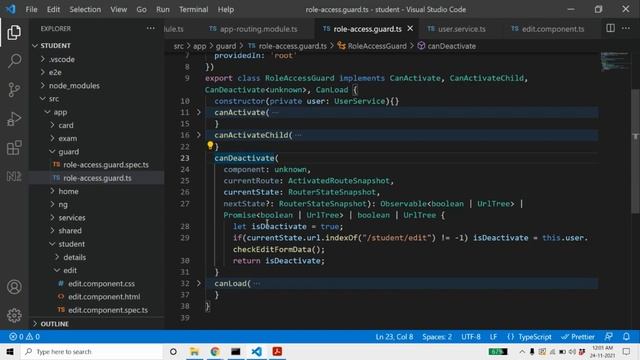This screenshot has width=640, height=360.
Task: Open the Selection menu
Action: pos(85,9)
